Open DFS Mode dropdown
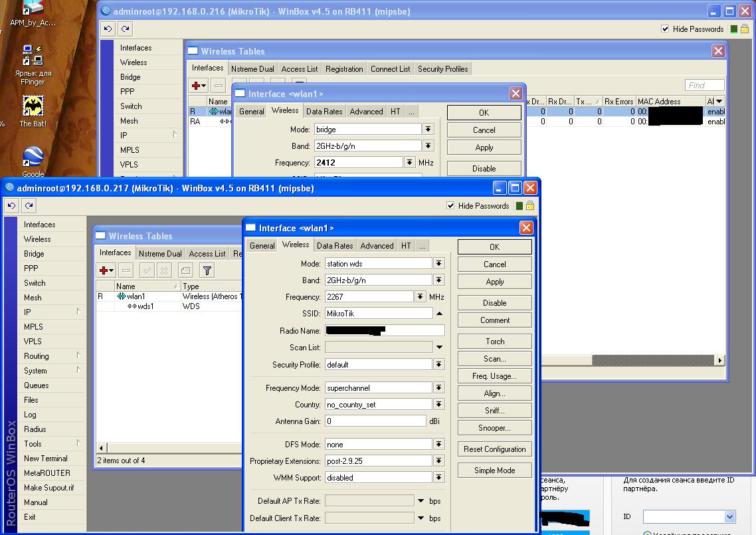The height and width of the screenshot is (535, 756). (438, 445)
